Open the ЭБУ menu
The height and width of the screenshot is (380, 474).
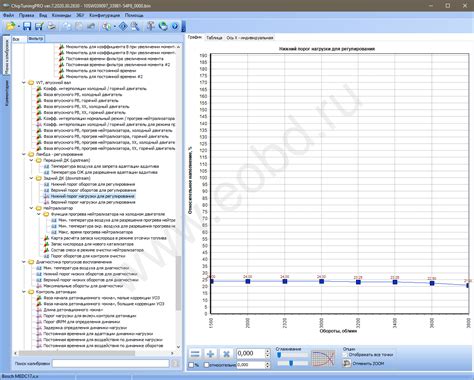80,15
